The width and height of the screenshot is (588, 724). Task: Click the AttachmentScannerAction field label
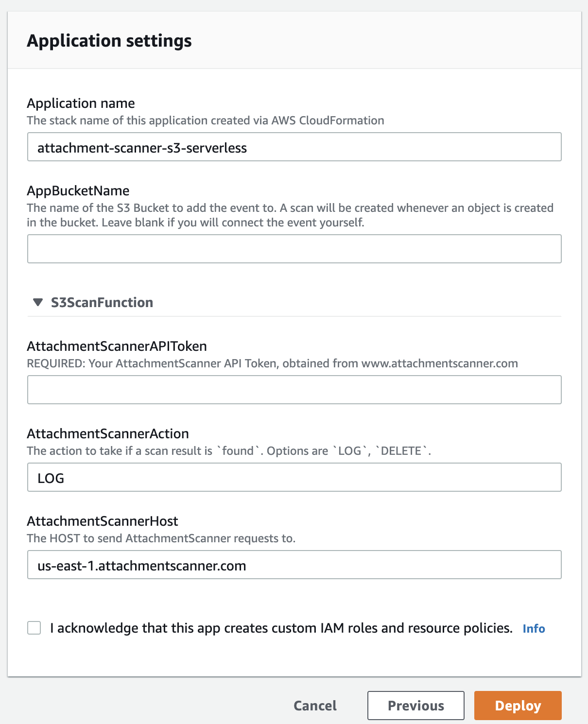pyautogui.click(x=108, y=433)
